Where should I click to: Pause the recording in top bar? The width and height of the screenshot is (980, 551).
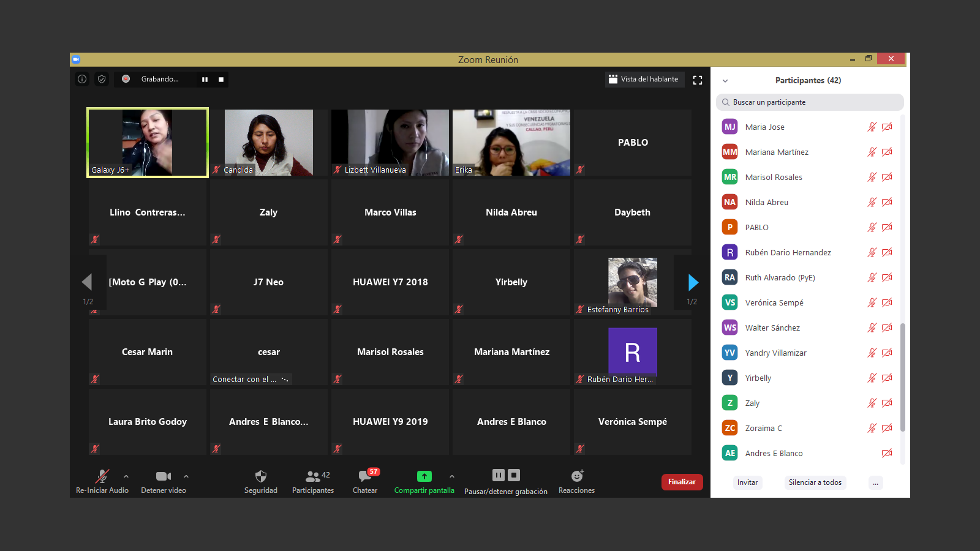[205, 80]
